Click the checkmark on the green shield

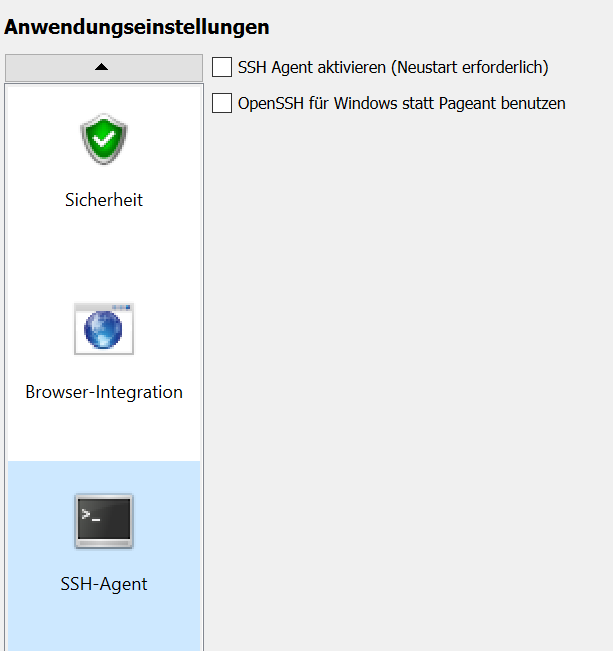tap(104, 139)
